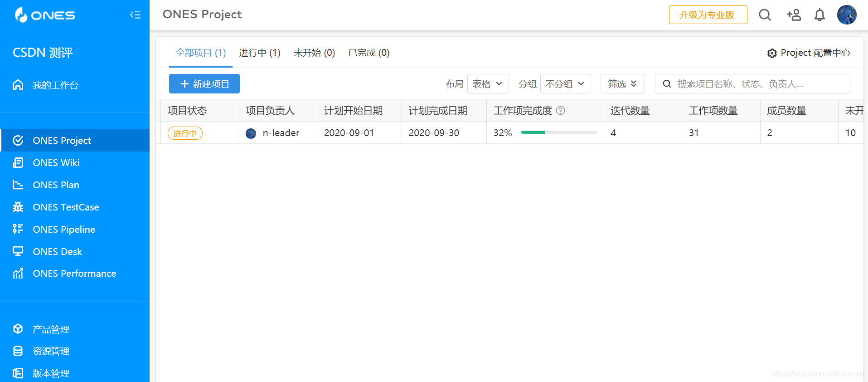Click the home icon for 我的工作台
Viewport: 868px width, 382px height.
18,85
